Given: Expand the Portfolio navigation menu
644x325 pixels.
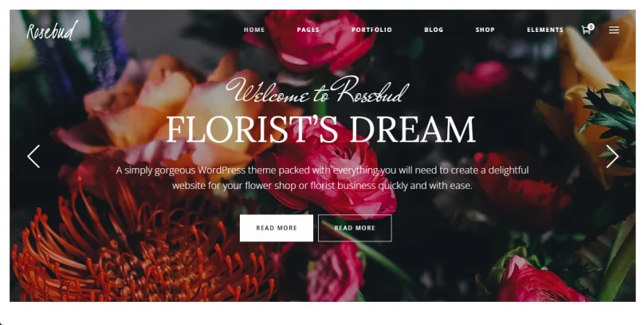Looking at the screenshot, I should (371, 29).
